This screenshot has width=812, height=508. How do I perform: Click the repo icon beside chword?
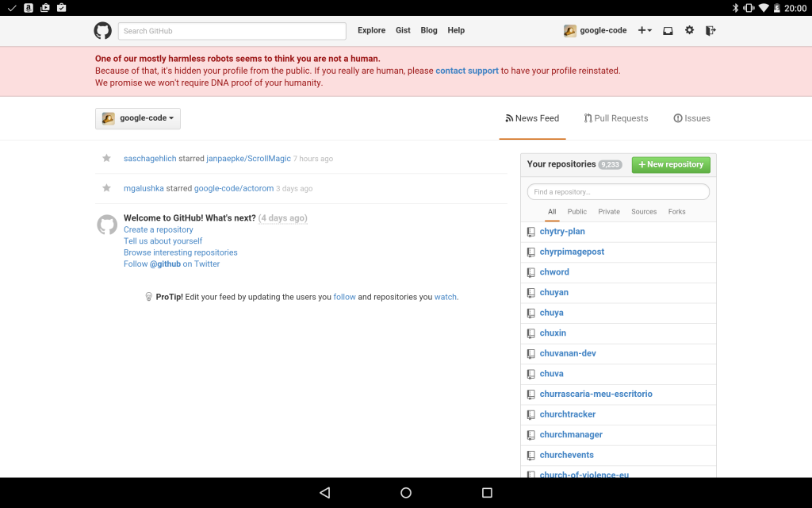[530, 272]
